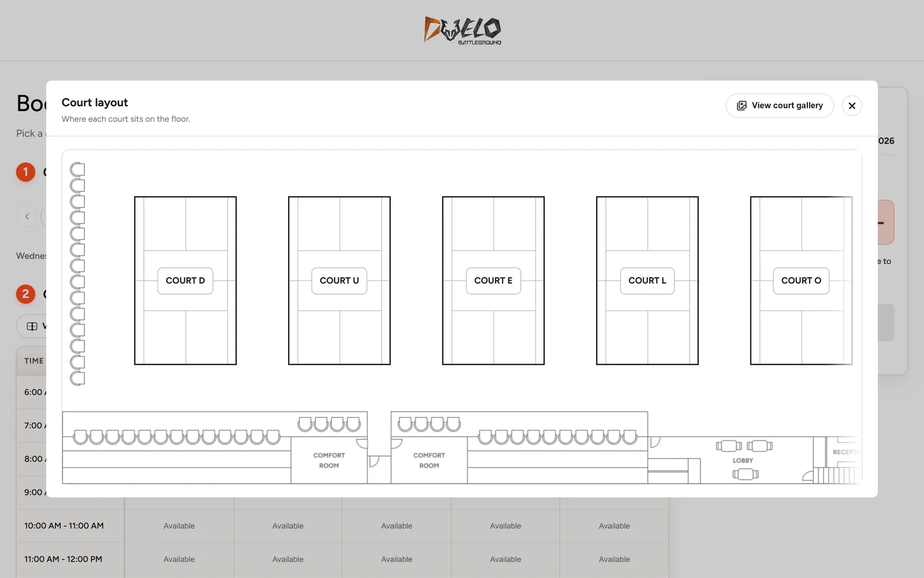Viewport: 924px width, 578px height.
Task: Select Court O on the floor plan
Action: [801, 281]
